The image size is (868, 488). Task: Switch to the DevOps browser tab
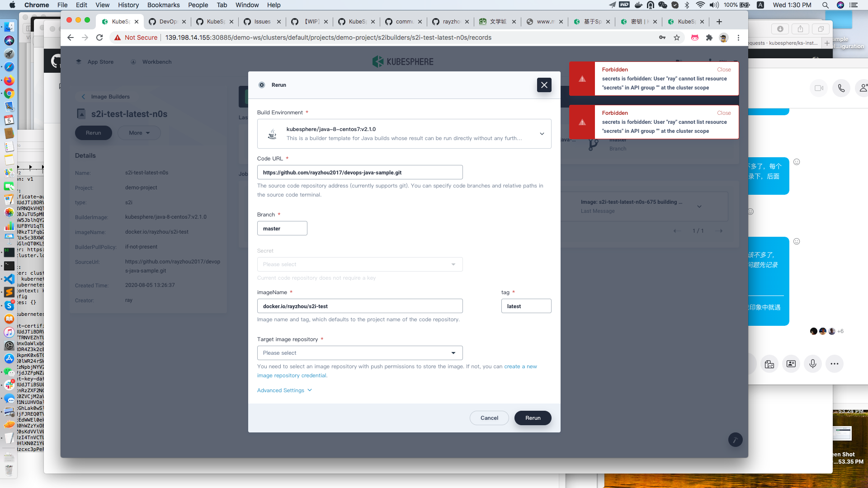(167, 21)
